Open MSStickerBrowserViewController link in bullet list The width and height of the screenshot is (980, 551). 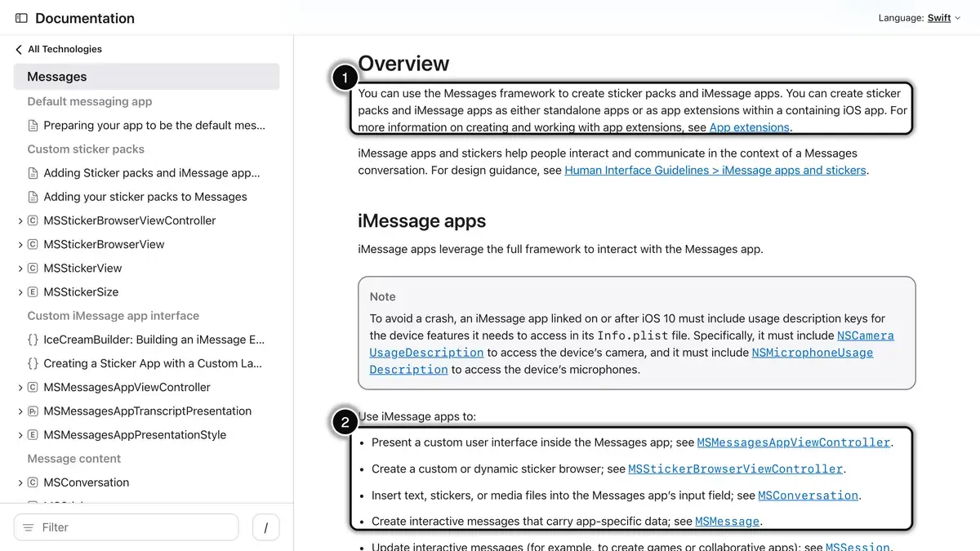[736, 469]
